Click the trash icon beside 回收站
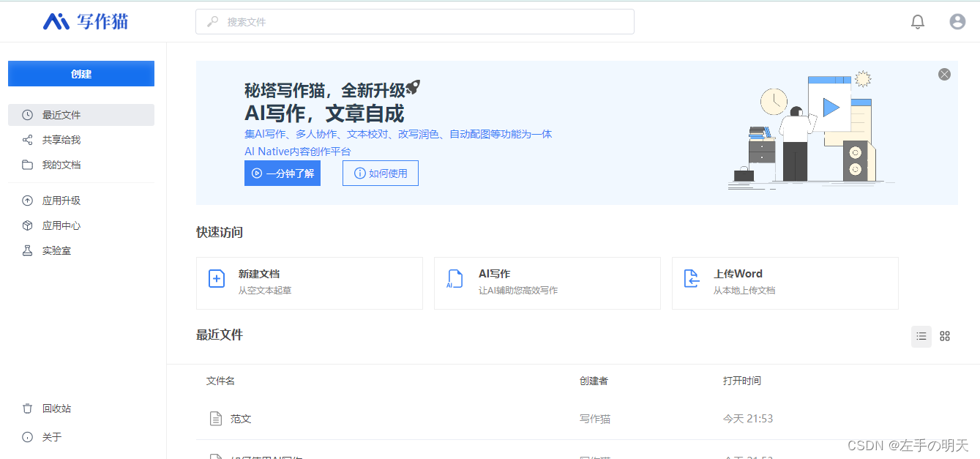This screenshot has width=980, height=459. point(28,408)
